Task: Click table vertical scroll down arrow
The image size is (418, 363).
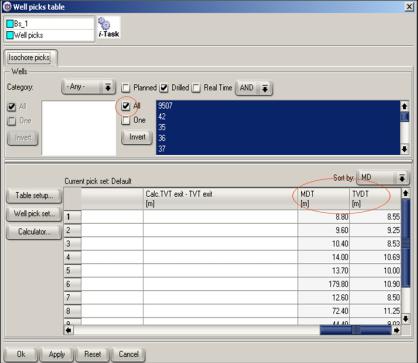Action: pos(406,319)
